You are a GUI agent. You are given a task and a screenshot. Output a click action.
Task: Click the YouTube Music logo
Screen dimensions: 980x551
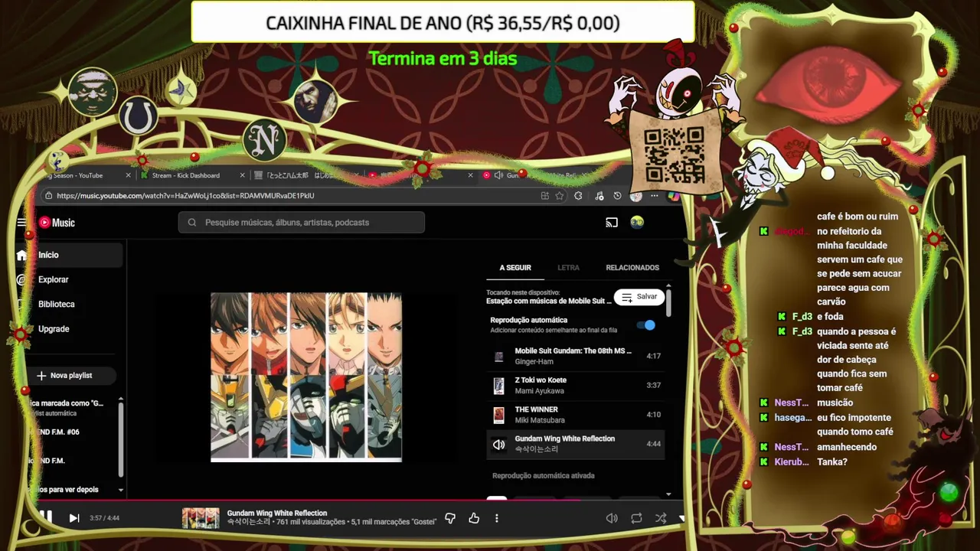point(57,223)
